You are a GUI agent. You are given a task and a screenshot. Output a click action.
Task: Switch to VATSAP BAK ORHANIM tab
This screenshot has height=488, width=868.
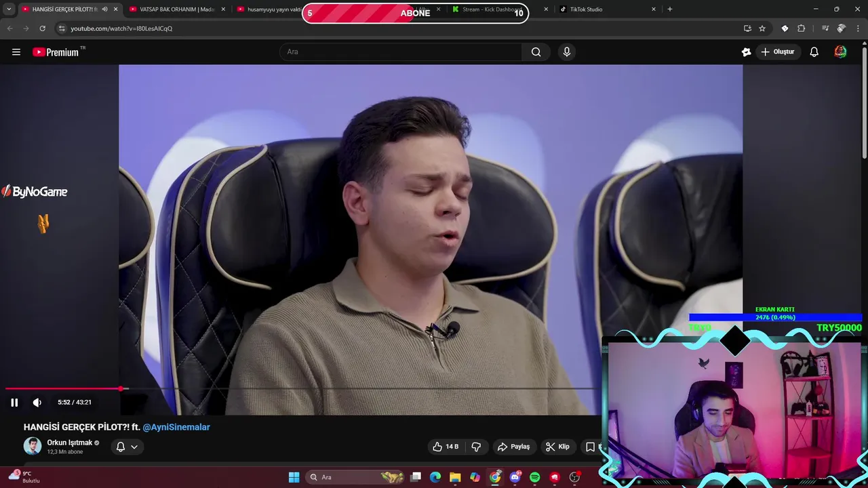(178, 9)
